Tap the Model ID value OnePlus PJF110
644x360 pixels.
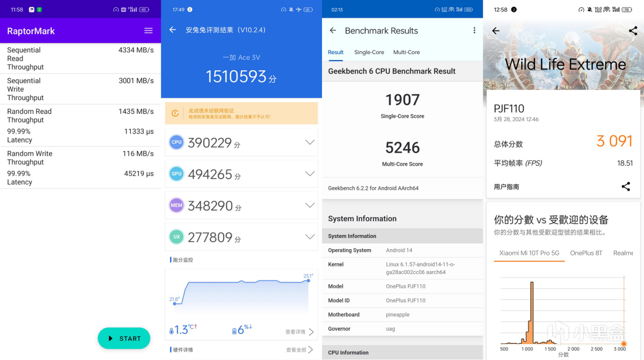pos(405,300)
